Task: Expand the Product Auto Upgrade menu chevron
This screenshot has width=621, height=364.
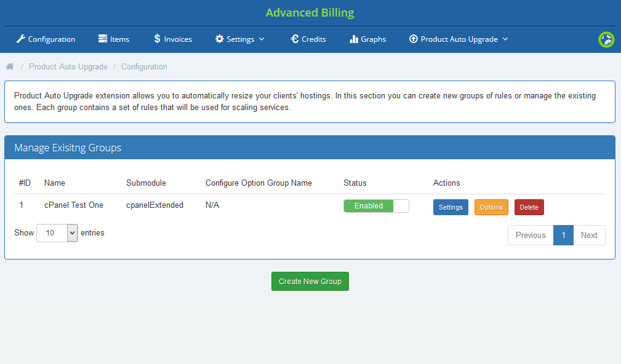Action: [x=505, y=39]
